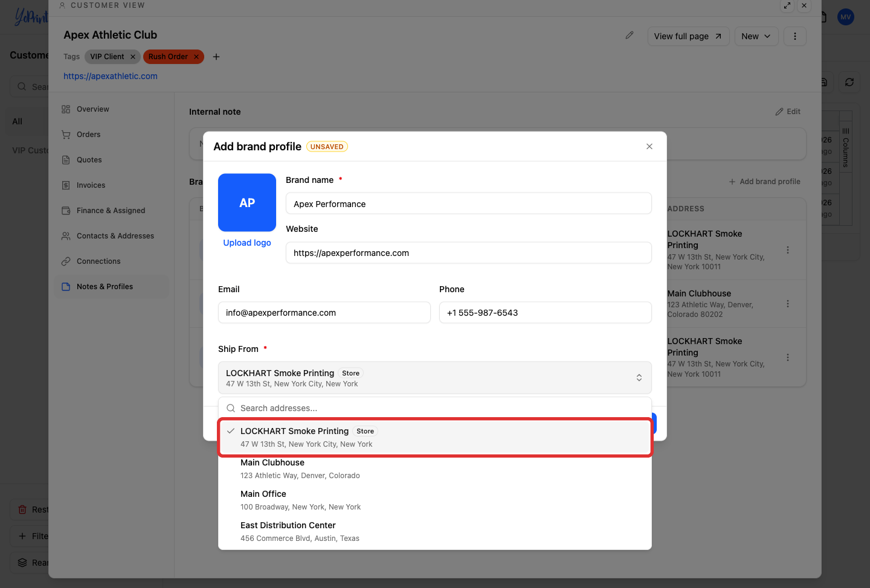This screenshot has width=870, height=588.
Task: Select the All customers tab
Action: point(18,121)
